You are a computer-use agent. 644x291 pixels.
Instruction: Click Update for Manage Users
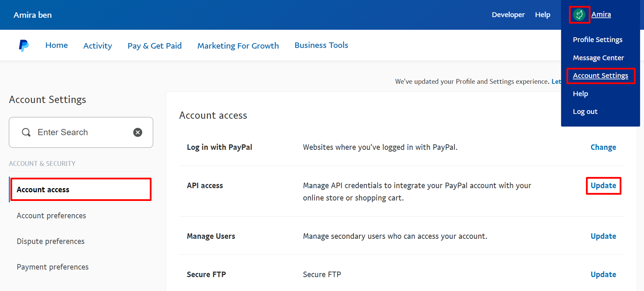pos(603,236)
